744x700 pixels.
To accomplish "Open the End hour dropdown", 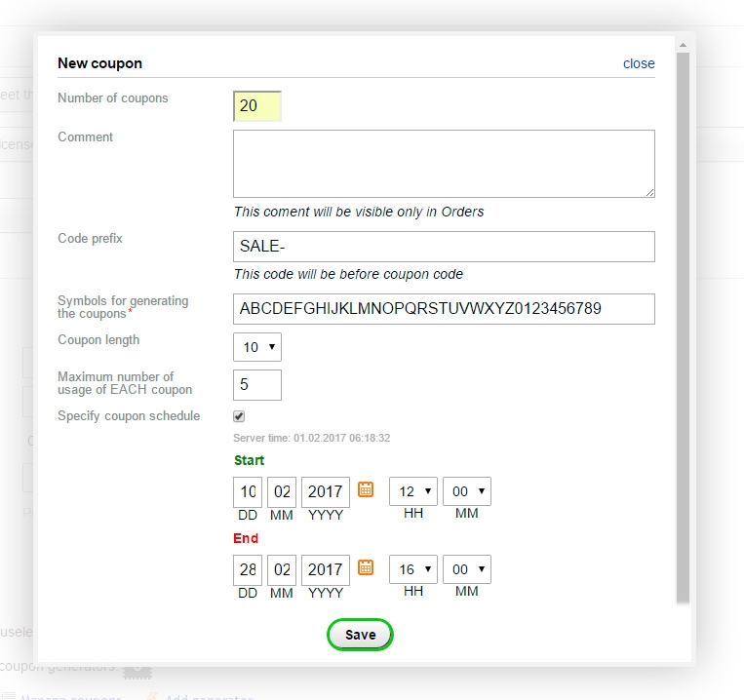I will [x=412, y=569].
